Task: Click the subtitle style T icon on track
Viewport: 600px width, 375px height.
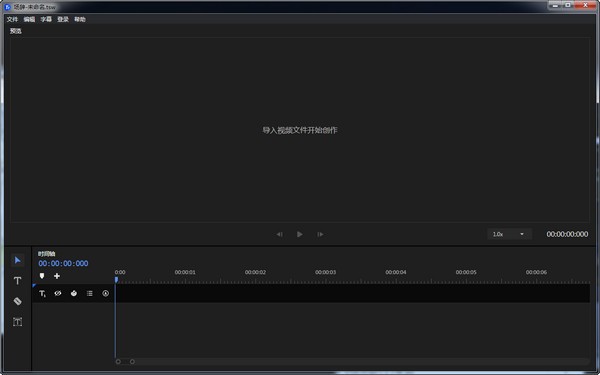Action: [x=42, y=293]
